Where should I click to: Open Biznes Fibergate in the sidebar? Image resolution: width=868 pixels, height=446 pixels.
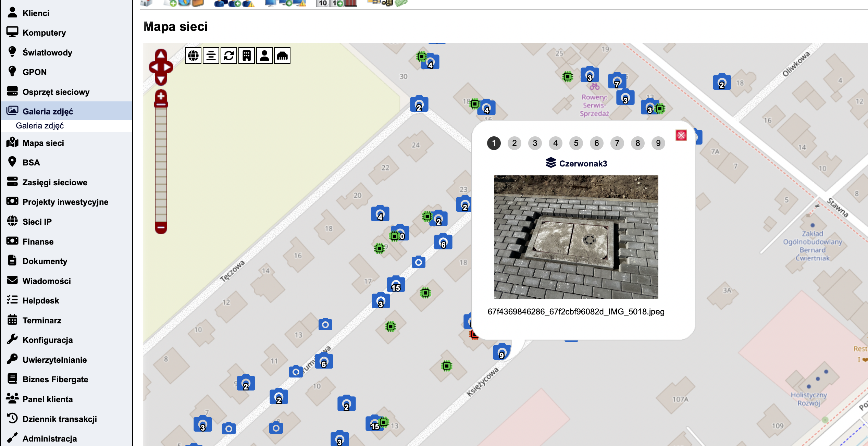pos(66,379)
